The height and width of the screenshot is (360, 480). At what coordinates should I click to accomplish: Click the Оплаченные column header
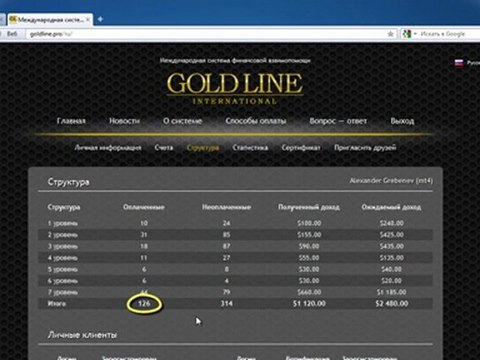(x=144, y=207)
